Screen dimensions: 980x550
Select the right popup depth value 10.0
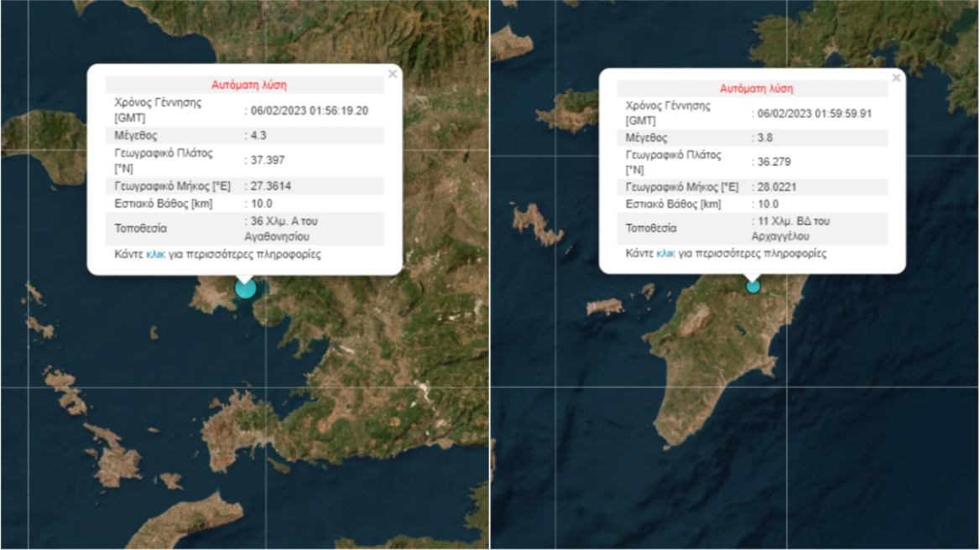coord(768,204)
